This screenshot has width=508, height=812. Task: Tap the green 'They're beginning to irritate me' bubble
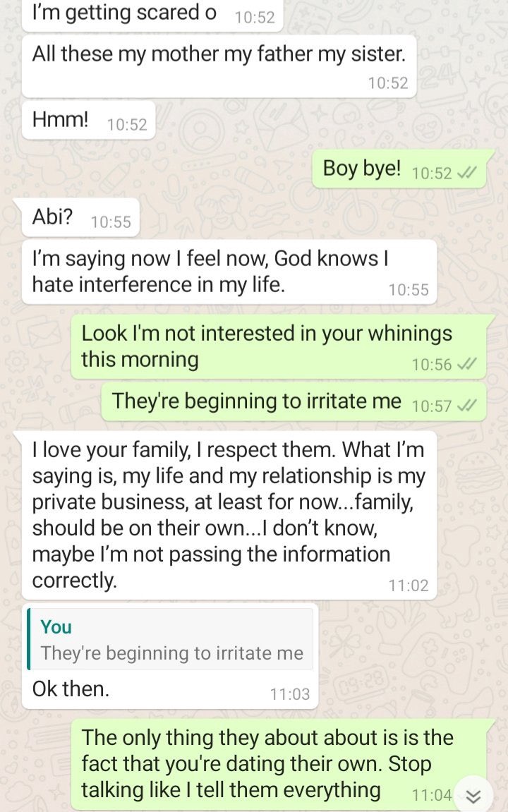294,402
